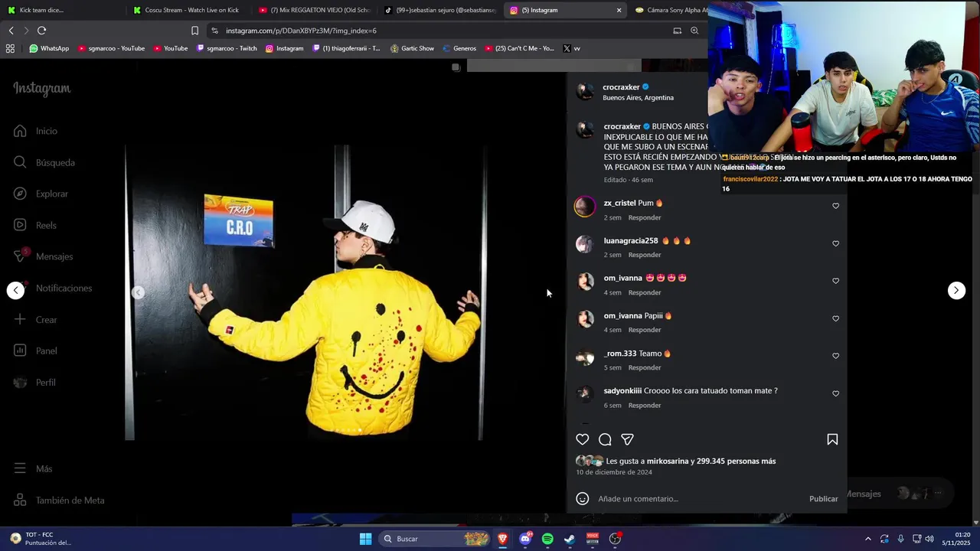
Task: Open the X bookmark labeled vv
Action: (x=571, y=48)
